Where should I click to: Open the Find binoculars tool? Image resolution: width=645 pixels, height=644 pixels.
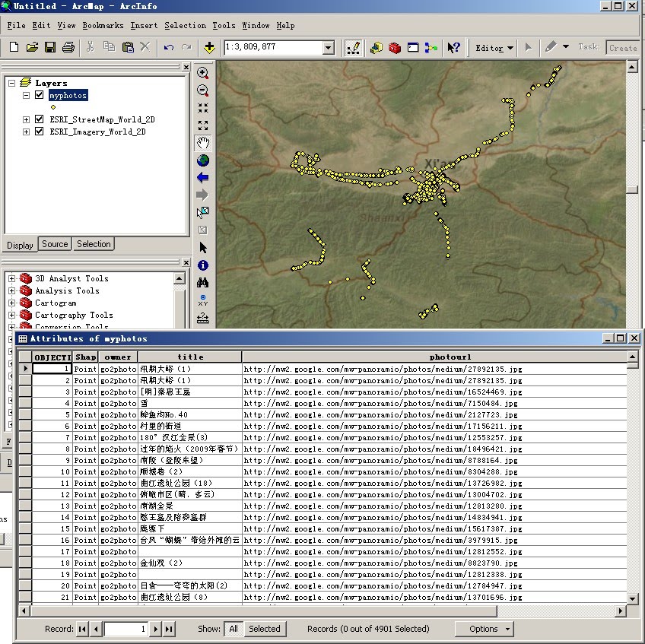click(x=202, y=283)
